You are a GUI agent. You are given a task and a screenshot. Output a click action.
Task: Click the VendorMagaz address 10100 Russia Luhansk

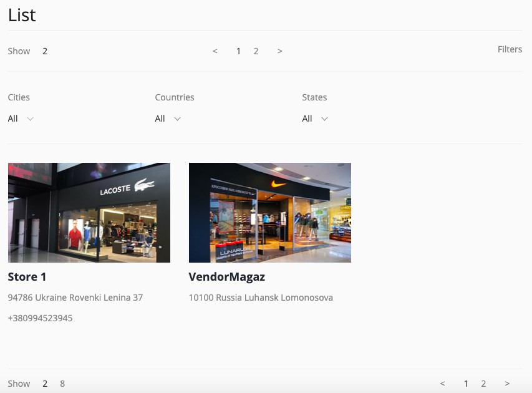(x=261, y=298)
